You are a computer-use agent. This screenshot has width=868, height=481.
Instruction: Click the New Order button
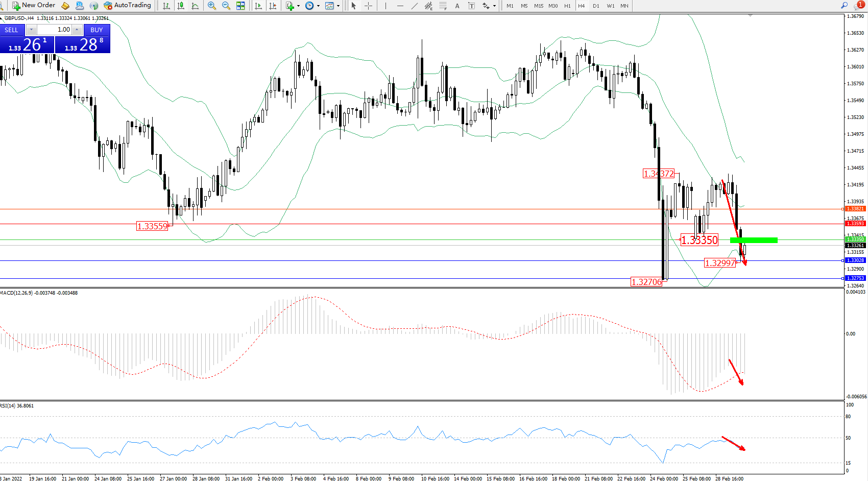[34, 6]
